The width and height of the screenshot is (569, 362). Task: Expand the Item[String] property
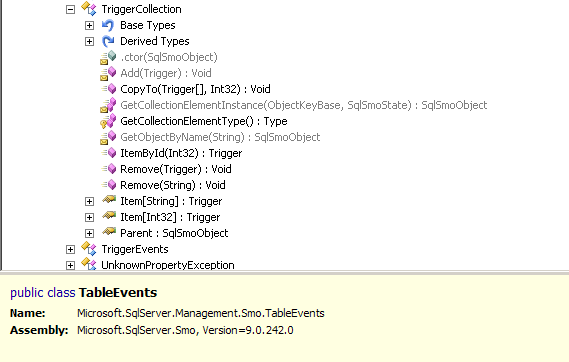click(x=89, y=201)
